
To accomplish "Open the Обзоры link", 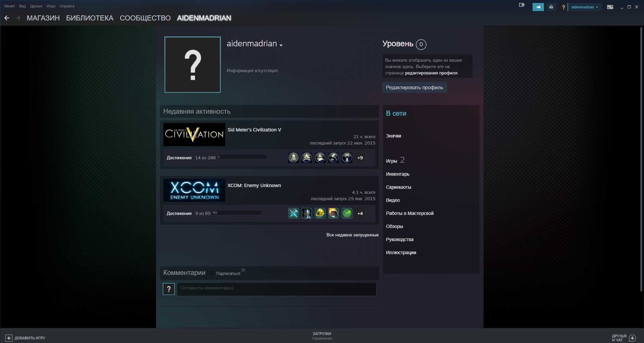I will pos(394,226).
